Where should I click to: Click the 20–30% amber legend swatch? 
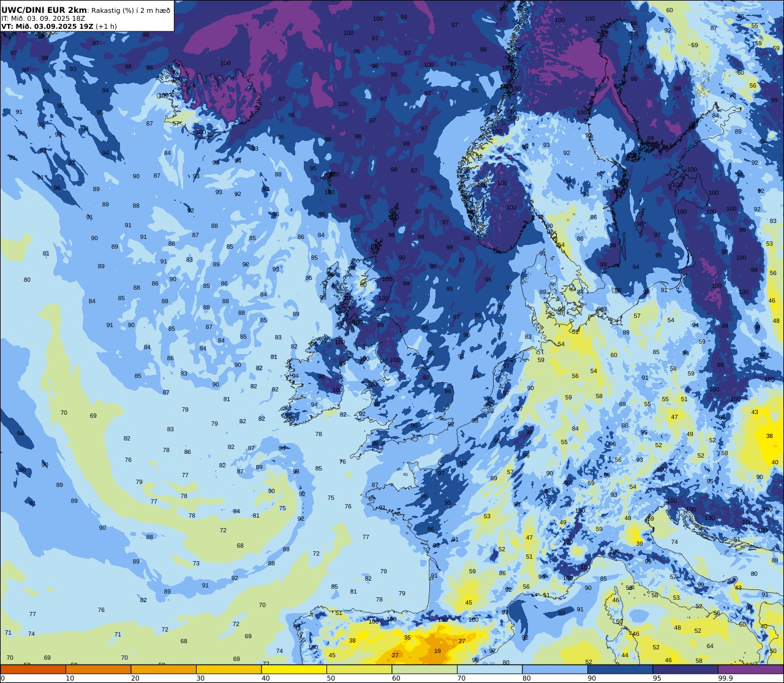(x=164, y=669)
